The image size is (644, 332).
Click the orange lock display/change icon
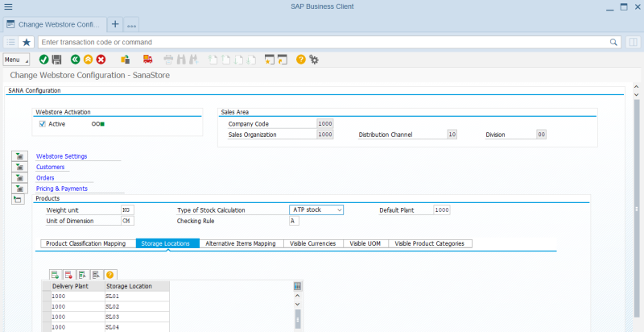(126, 60)
